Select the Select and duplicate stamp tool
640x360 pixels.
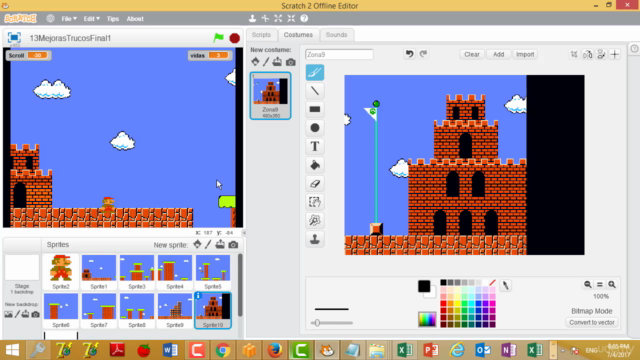click(315, 239)
